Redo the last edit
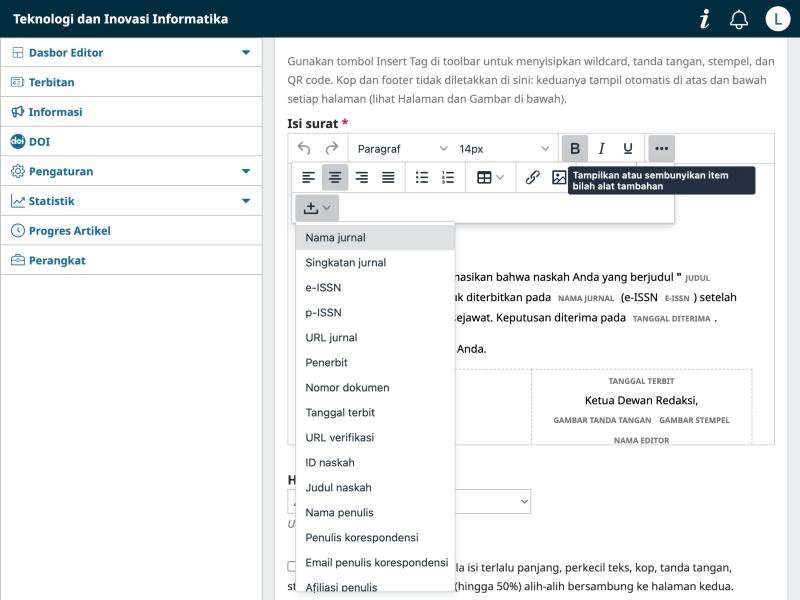The width and height of the screenshot is (800, 600). pos(332,148)
